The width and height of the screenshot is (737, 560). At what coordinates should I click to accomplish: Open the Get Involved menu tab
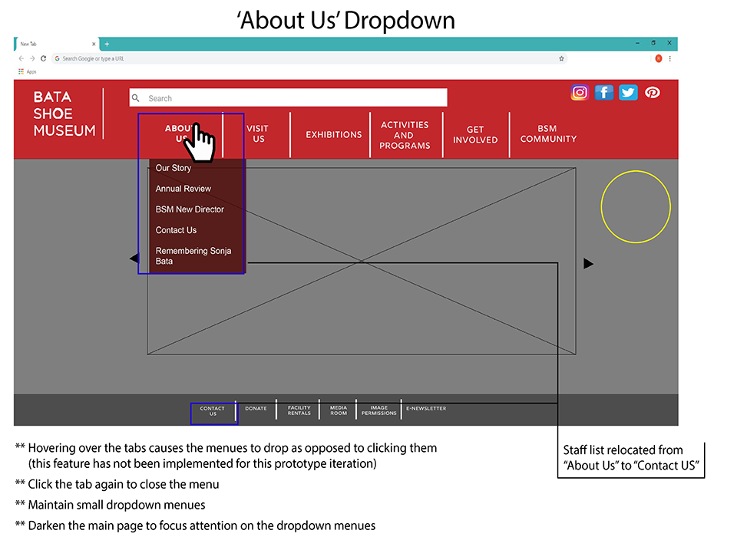tap(475, 134)
